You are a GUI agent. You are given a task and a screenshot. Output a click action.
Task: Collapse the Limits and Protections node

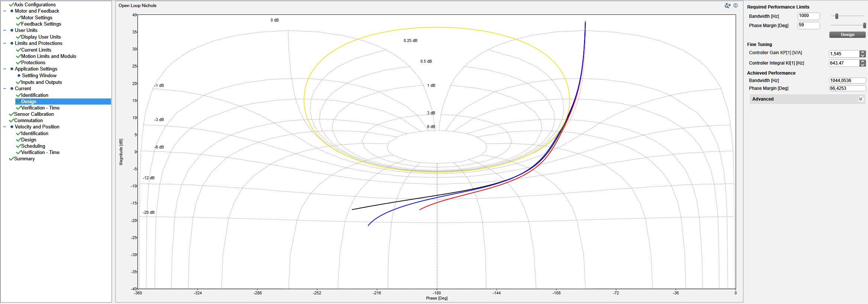click(4, 43)
